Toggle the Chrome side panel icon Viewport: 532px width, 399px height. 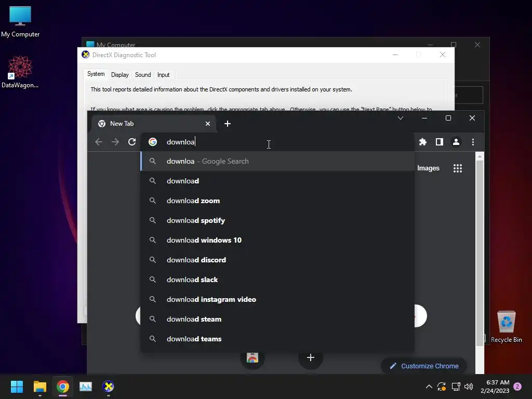[x=440, y=142]
